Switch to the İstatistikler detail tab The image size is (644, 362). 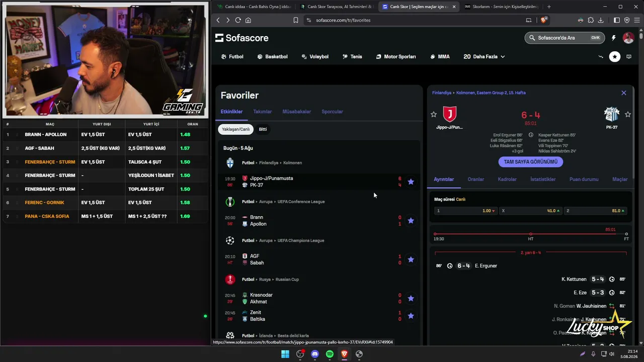coord(543,179)
